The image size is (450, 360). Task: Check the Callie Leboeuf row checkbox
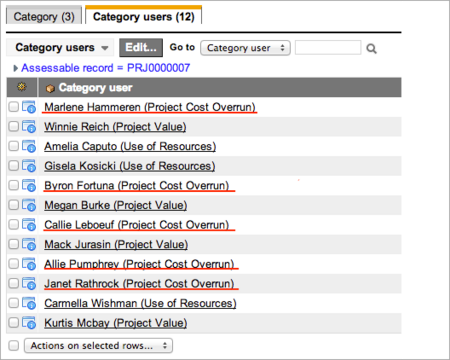click(13, 224)
